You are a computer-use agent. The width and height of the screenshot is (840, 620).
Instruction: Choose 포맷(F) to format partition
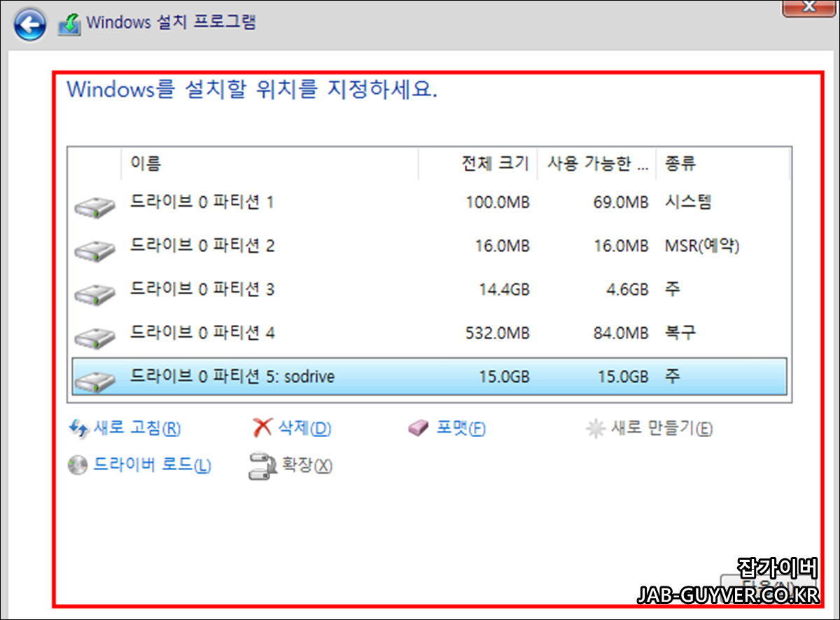click(x=461, y=428)
